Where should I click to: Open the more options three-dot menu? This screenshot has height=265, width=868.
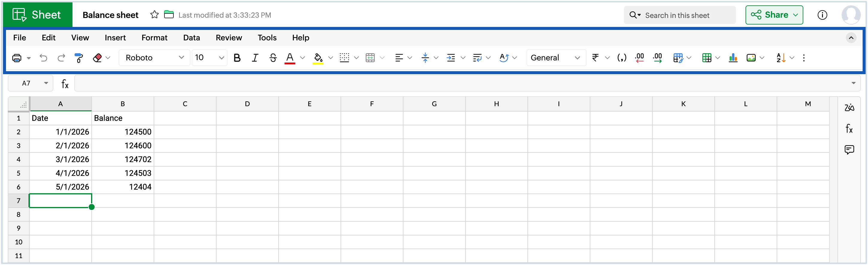tap(804, 58)
